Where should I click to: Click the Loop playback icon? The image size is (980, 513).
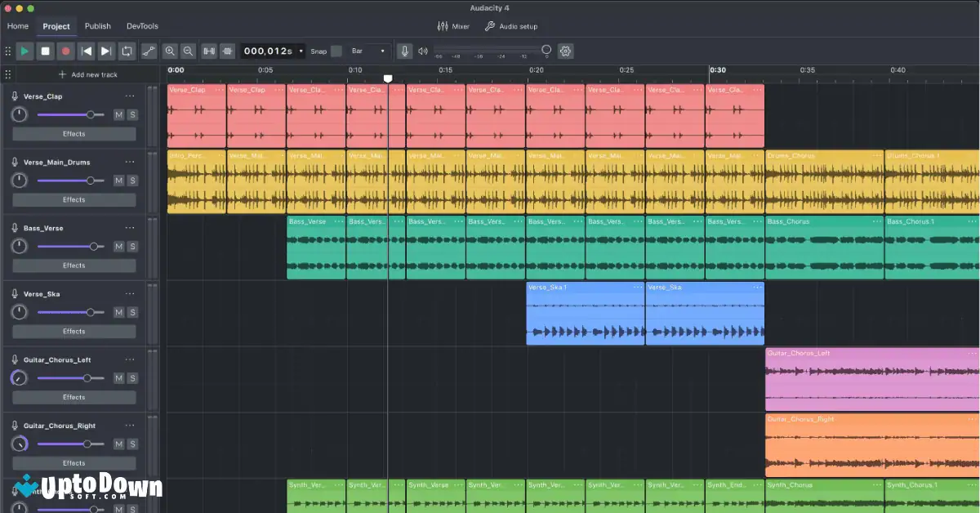127,51
